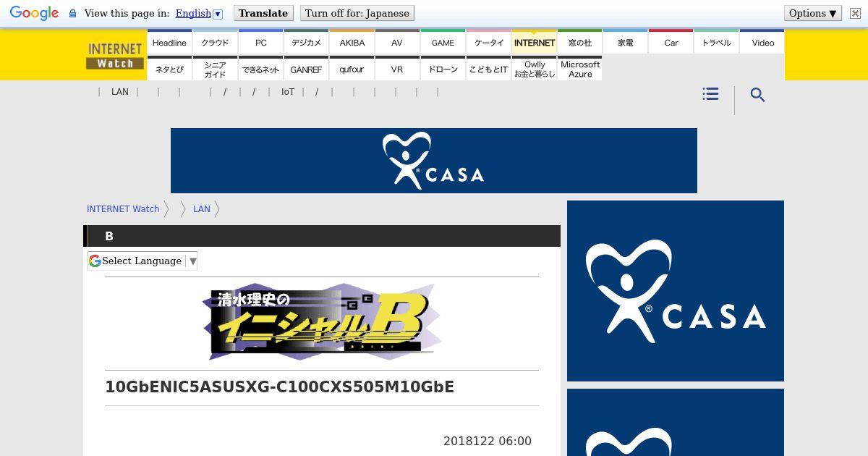Screen dimensions: 868x456
Task: Open the AV tab
Action: point(397,43)
